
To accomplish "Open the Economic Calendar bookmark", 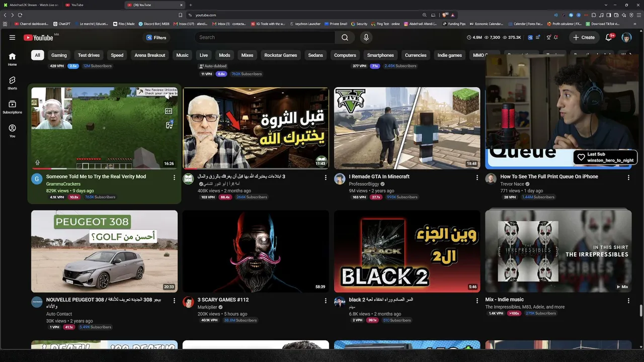I will point(486,24).
